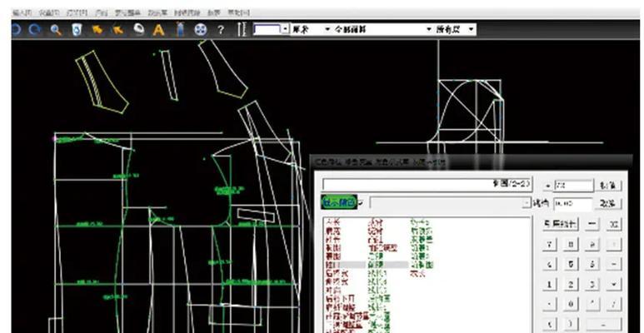Select the letter A text tool
This screenshot has width=644, height=333.
158,30
